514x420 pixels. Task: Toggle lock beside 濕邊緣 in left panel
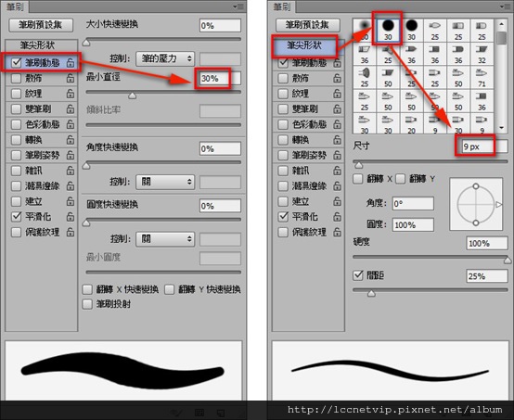71,185
